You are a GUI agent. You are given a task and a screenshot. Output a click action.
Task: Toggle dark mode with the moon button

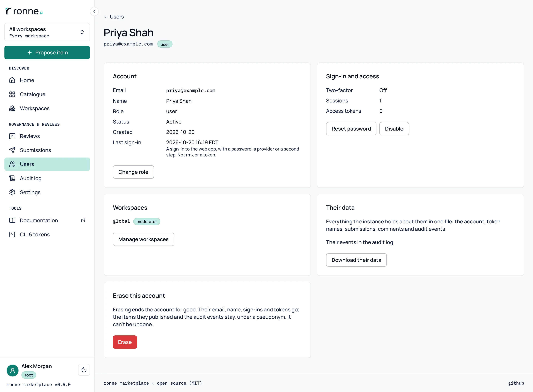point(84,370)
